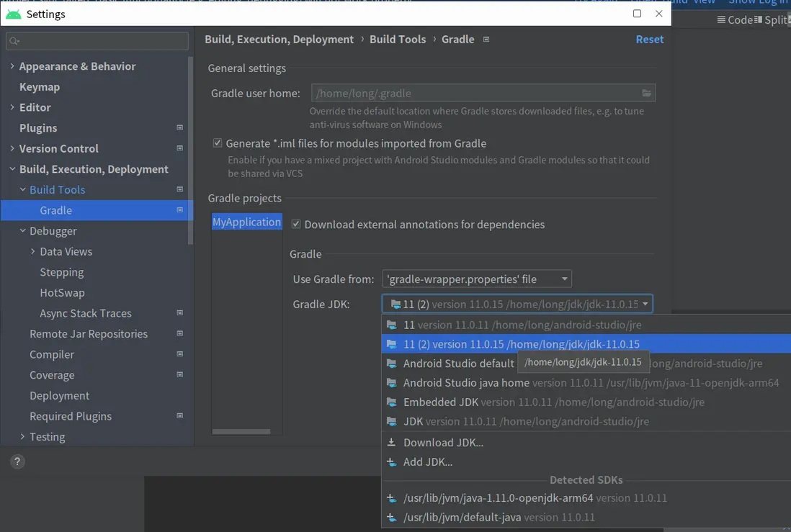Choose Download JDK... menu entry

pos(586,442)
